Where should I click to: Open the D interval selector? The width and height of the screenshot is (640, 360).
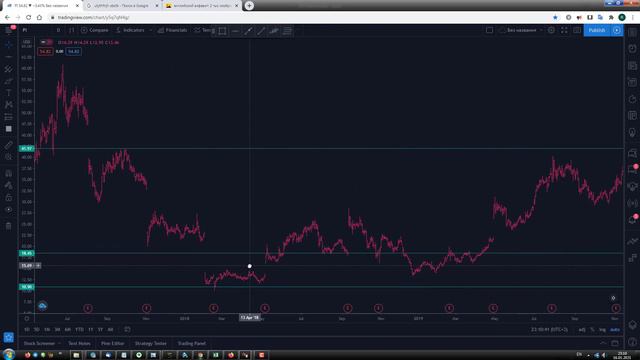pyautogui.click(x=58, y=30)
